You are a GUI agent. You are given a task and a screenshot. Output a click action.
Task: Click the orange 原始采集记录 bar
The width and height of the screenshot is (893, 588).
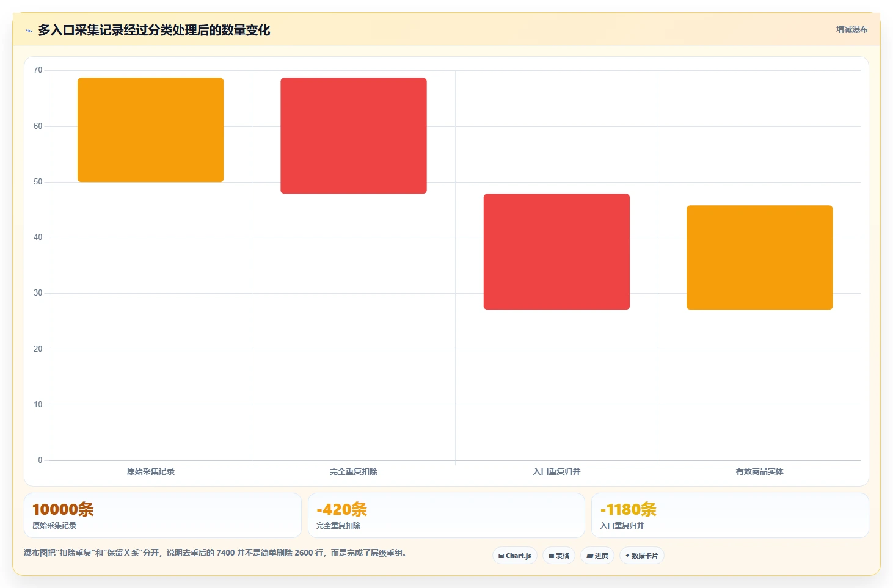pyautogui.click(x=150, y=129)
